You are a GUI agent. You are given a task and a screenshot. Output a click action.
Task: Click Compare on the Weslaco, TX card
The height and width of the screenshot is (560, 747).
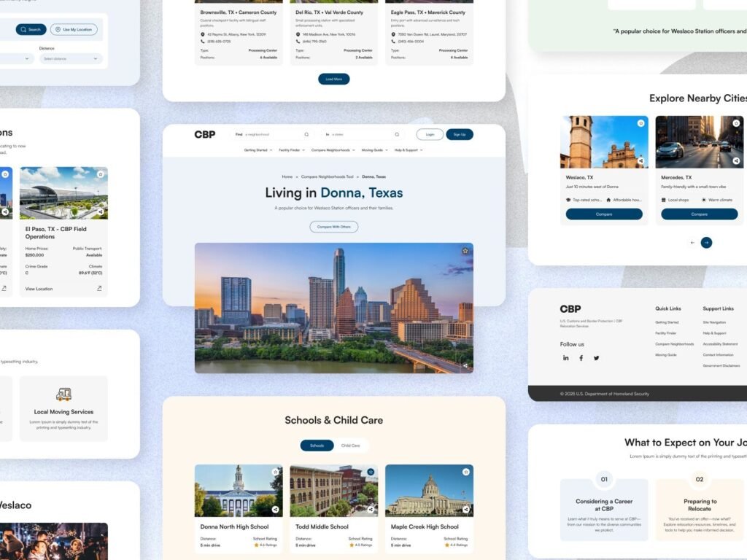tap(604, 214)
